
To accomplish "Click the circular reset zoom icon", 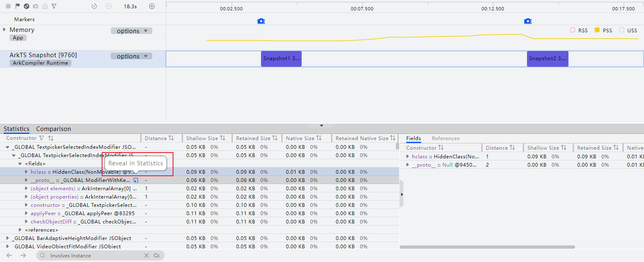I will coord(94,6).
